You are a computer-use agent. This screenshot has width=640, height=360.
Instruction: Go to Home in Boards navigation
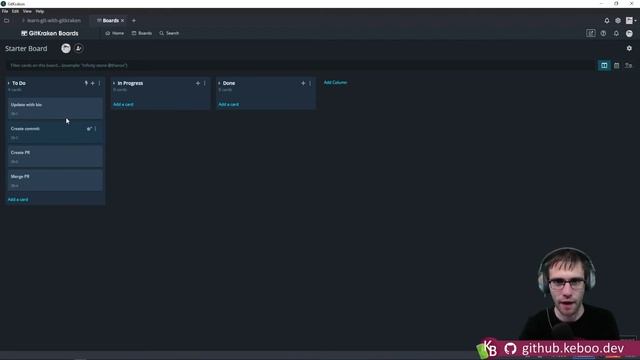tap(115, 33)
